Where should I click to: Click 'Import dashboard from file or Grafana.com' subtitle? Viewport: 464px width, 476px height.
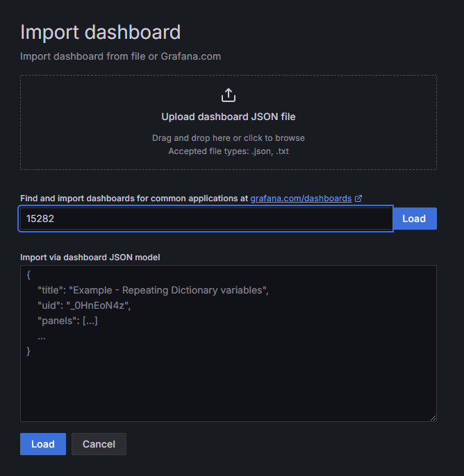pos(120,56)
